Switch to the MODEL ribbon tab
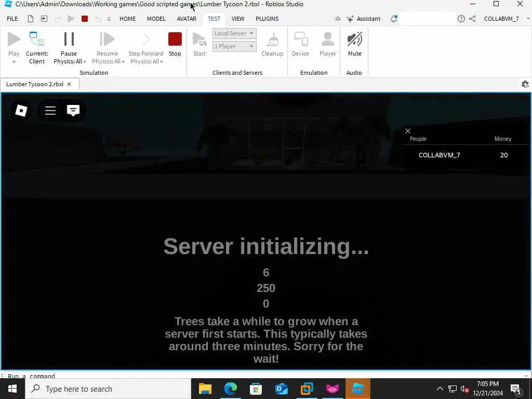The image size is (532, 399). pos(156,19)
